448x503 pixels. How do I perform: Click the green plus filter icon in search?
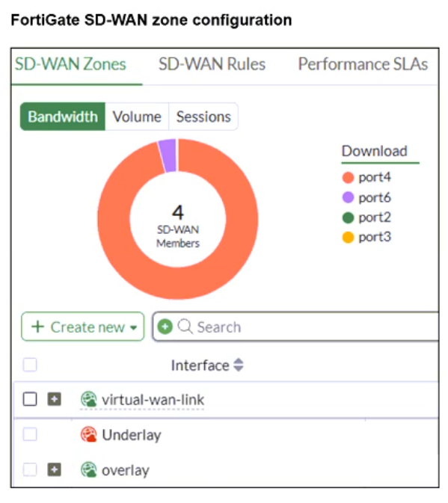point(165,327)
